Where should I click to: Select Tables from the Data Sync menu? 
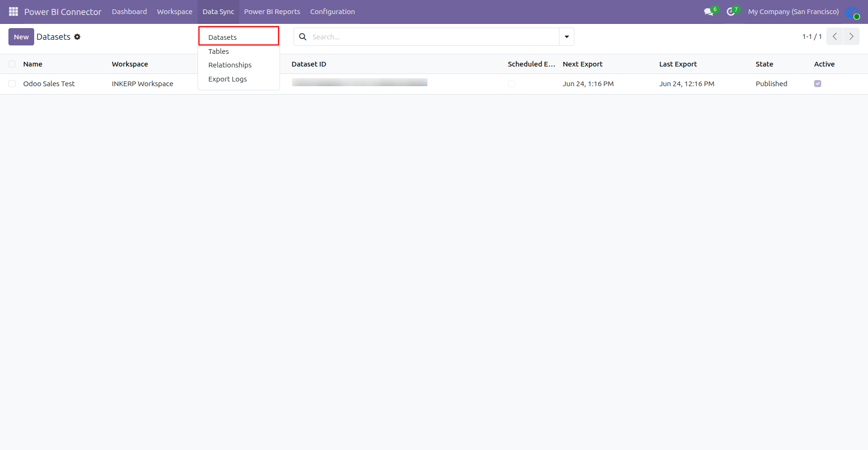tap(239, 52)
